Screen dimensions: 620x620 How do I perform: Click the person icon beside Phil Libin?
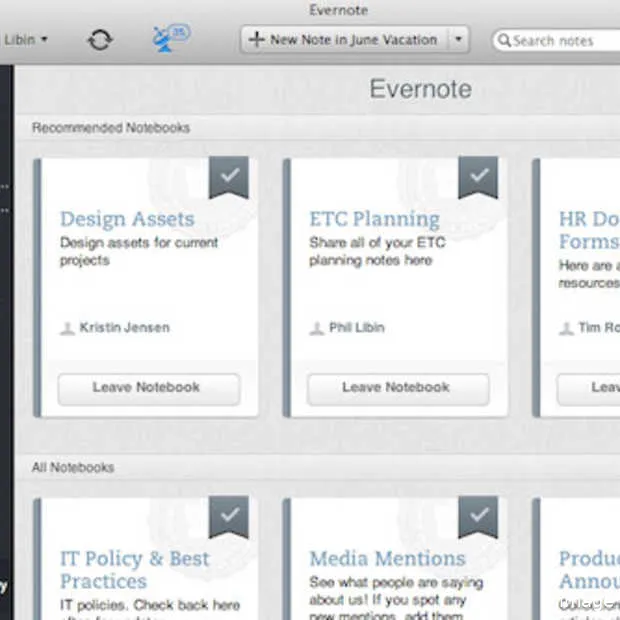pyautogui.click(x=316, y=328)
